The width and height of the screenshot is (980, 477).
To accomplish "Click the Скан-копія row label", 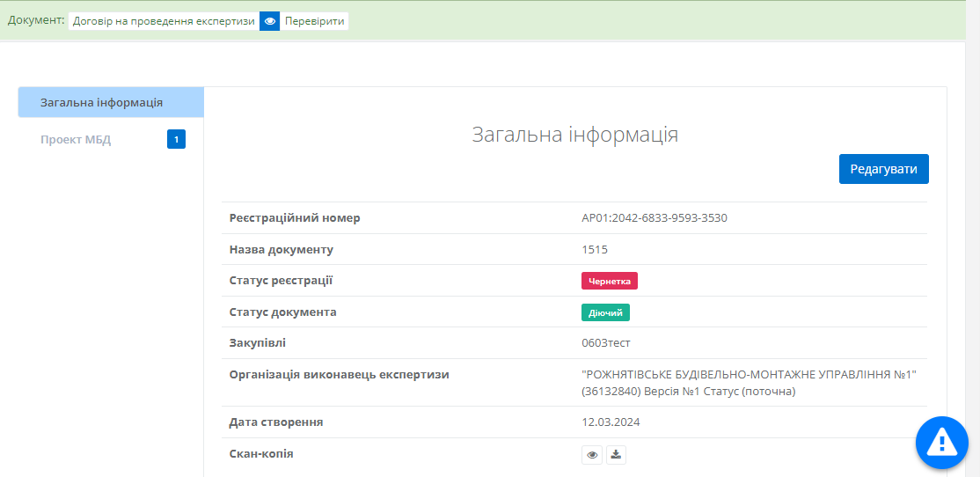I will click(x=261, y=454).
